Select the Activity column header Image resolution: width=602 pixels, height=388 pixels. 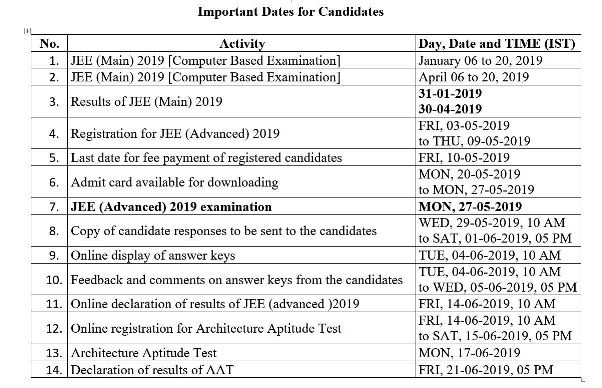pos(242,44)
